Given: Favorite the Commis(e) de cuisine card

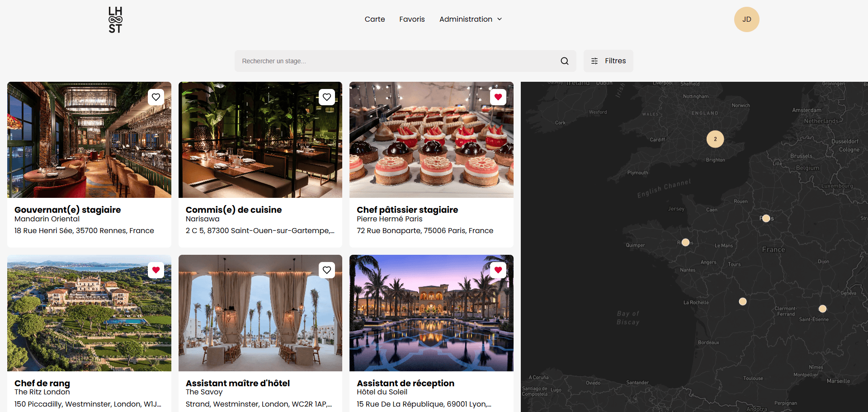Looking at the screenshot, I should pyautogui.click(x=327, y=97).
